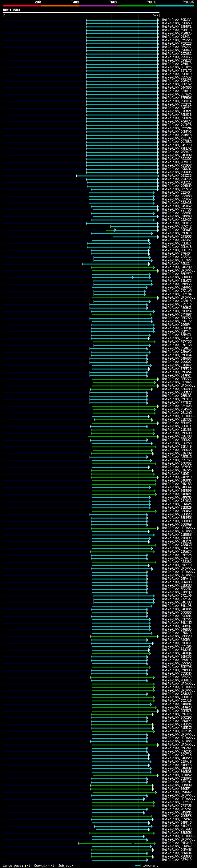Image resolution: width=197 pixels, height=868 pixels.
Task: Select hit label UniRef100_Q43362
Action: point(176,240)
